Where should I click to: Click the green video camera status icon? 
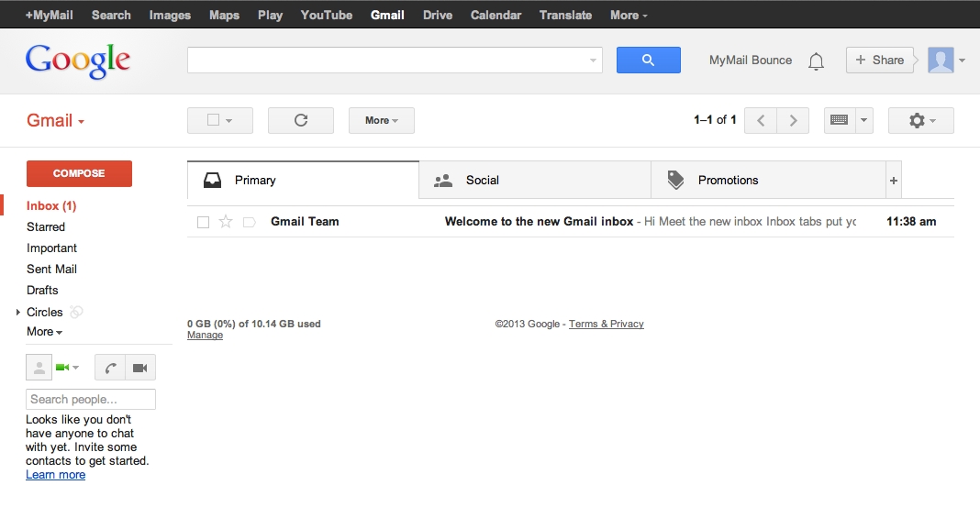tap(61, 367)
